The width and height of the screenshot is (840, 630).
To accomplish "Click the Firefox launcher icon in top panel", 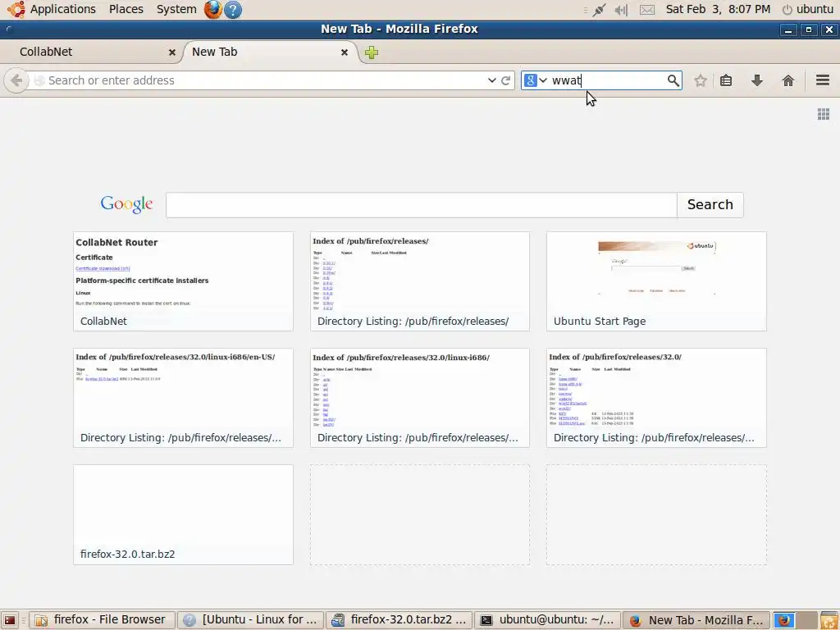I will (x=212, y=10).
